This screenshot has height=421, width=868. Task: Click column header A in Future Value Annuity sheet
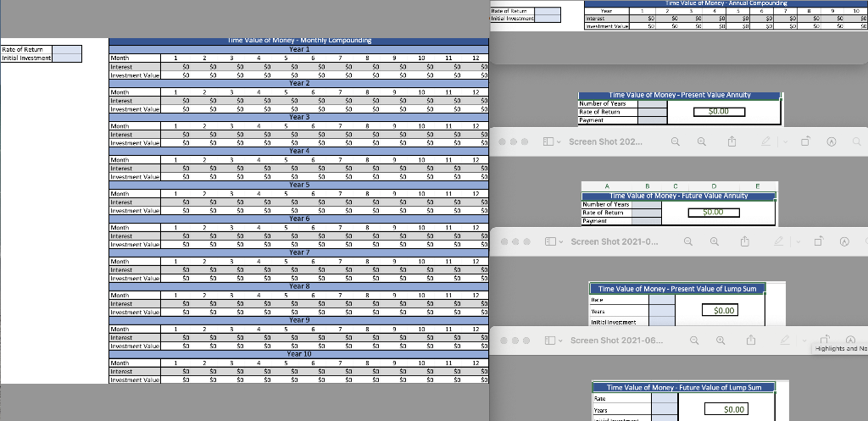(x=607, y=187)
